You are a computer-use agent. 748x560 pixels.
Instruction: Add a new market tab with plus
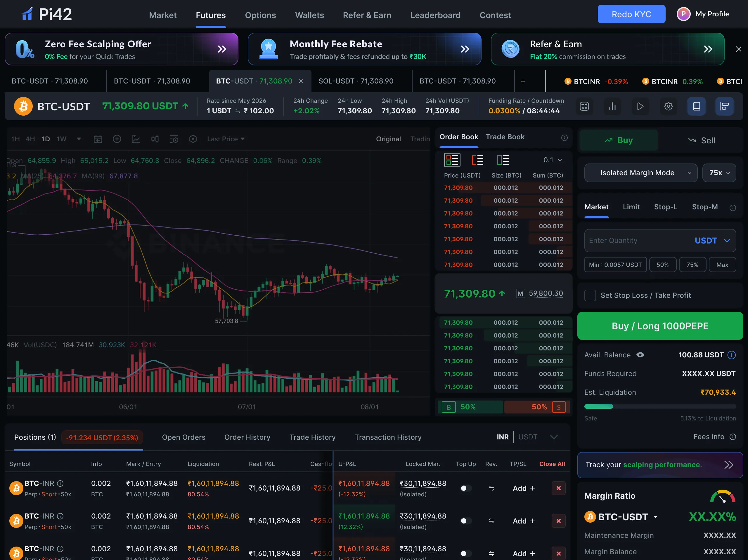pos(523,81)
